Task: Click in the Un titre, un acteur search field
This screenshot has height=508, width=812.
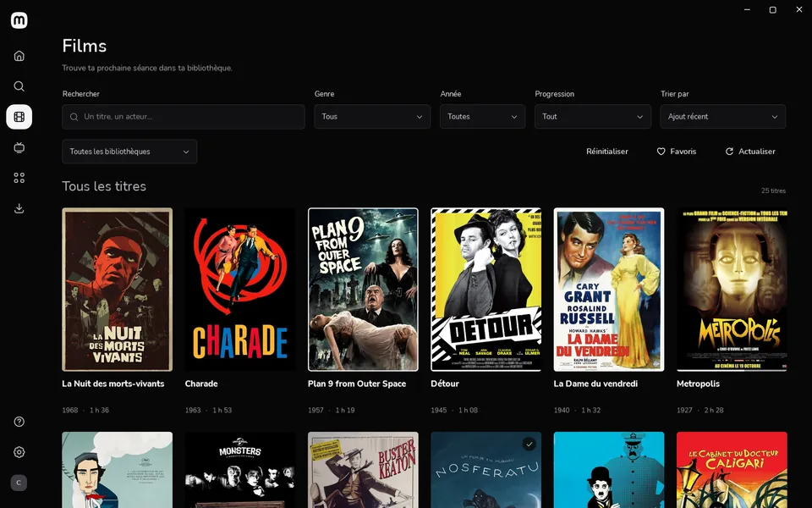Action: pos(184,117)
